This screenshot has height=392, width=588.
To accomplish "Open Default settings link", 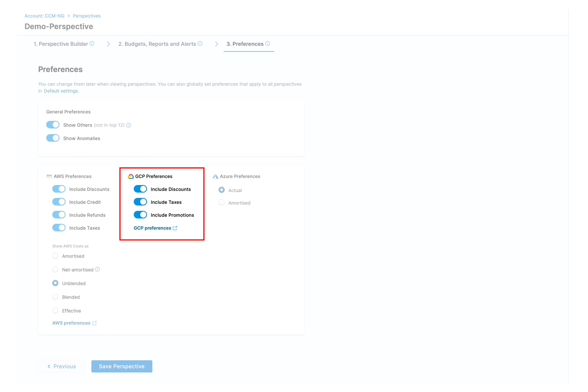I will (x=61, y=91).
